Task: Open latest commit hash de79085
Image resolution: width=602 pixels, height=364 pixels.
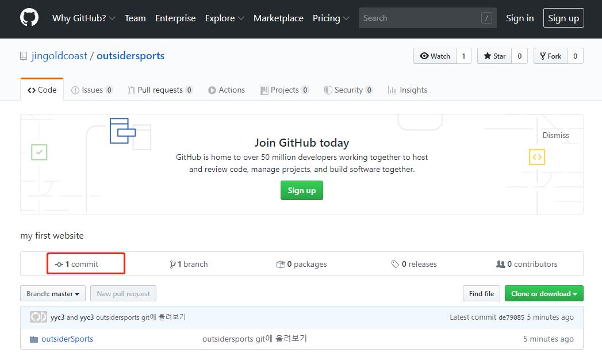Action: pyautogui.click(x=511, y=317)
